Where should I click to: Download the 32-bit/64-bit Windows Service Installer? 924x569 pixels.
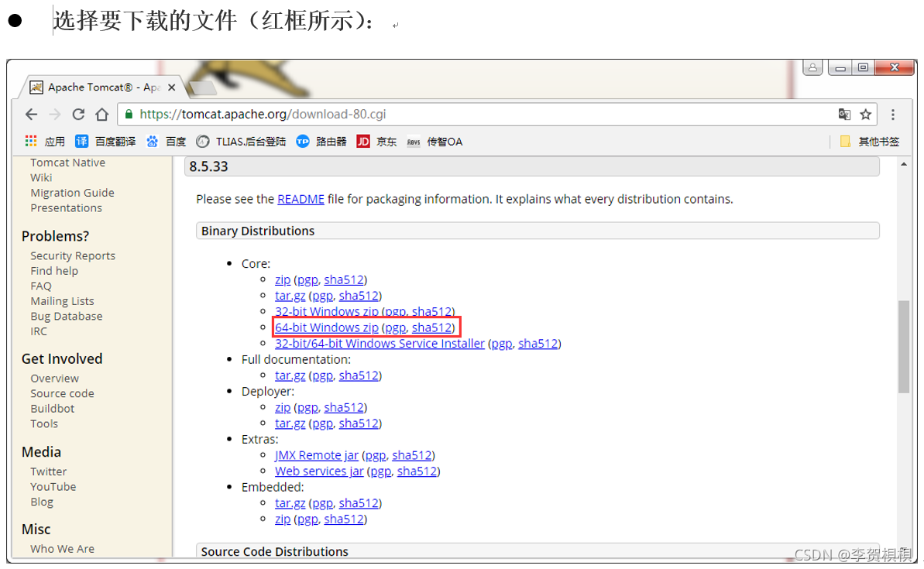(380, 344)
